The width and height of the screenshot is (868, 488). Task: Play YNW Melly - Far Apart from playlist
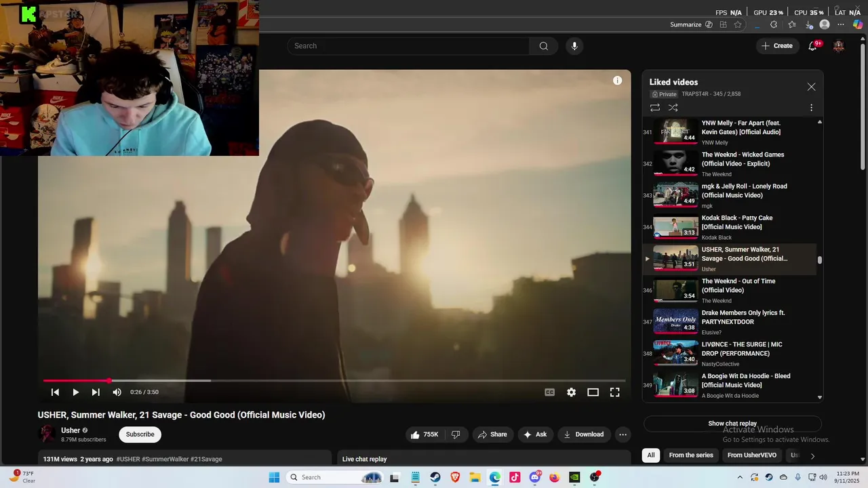tap(730, 132)
